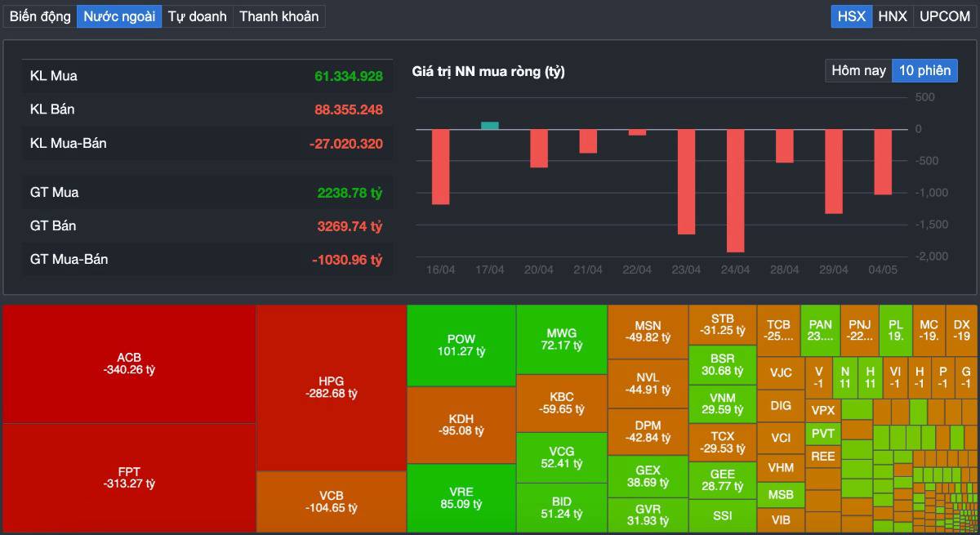980x535 pixels.
Task: Click the 16/04 red bar in chart
Action: [440, 167]
